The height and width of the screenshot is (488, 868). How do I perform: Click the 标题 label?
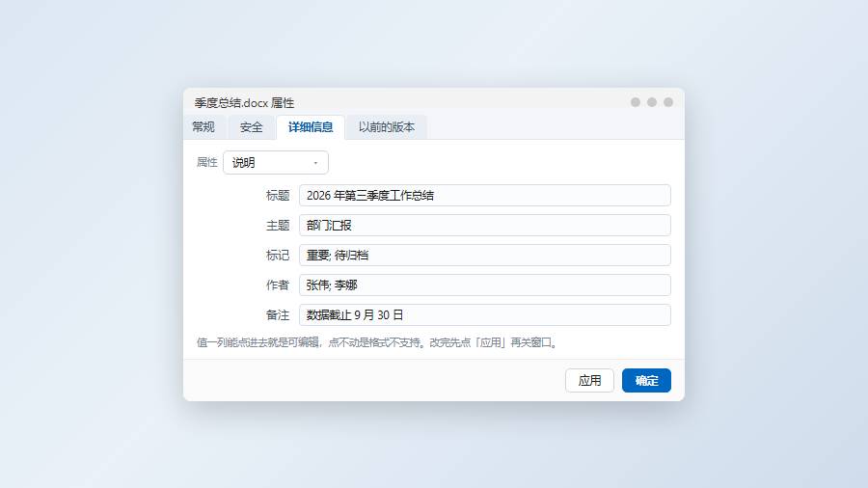tap(278, 196)
